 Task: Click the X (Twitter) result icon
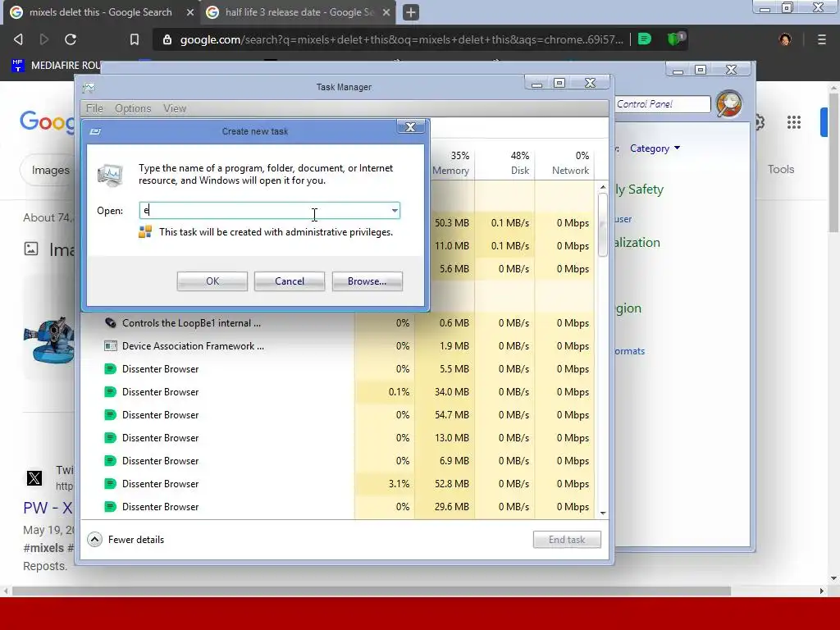(34, 478)
